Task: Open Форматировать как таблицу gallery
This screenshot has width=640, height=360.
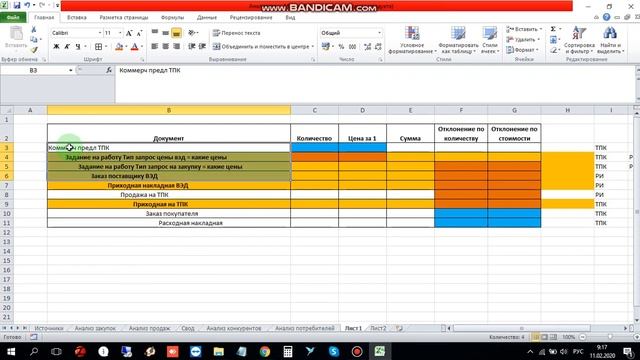Action: (458, 40)
